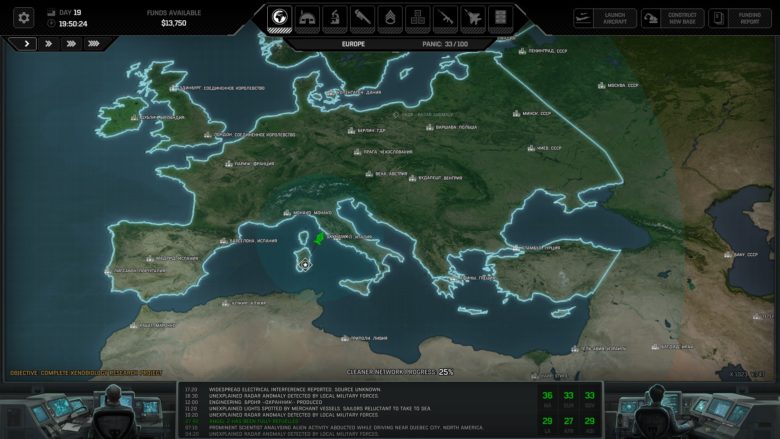Click the Kiev city icon

point(531,148)
